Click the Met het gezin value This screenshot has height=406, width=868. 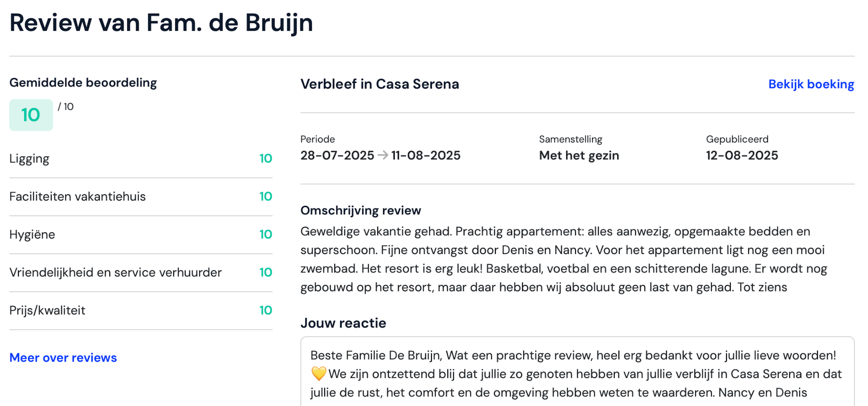[x=579, y=155]
